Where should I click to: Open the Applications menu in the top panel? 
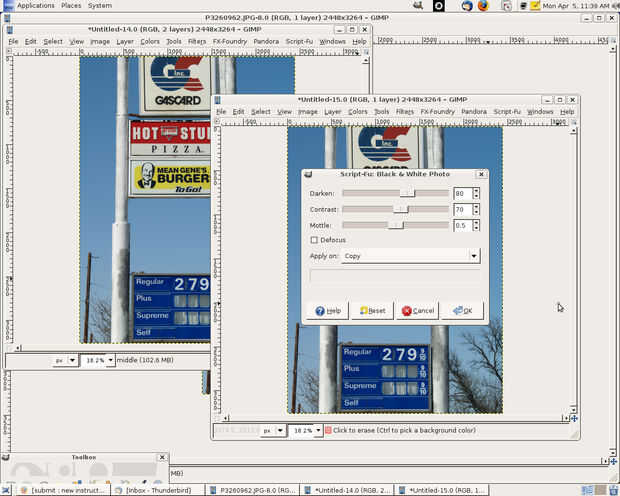pyautogui.click(x=36, y=6)
